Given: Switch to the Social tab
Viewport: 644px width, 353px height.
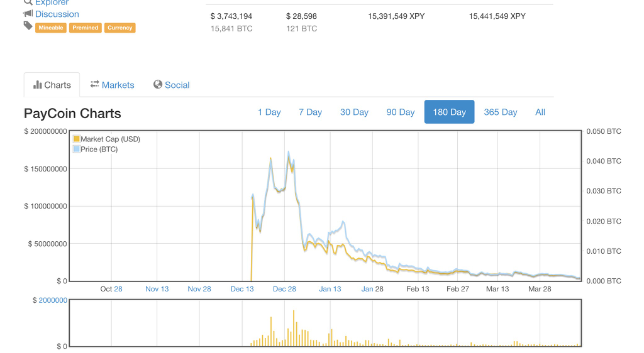Looking at the screenshot, I should [x=171, y=85].
